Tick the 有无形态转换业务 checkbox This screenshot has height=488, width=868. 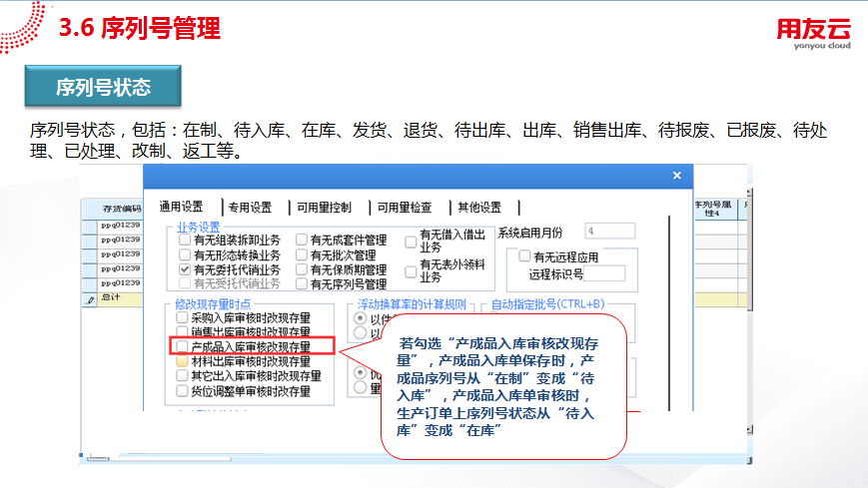(x=185, y=255)
